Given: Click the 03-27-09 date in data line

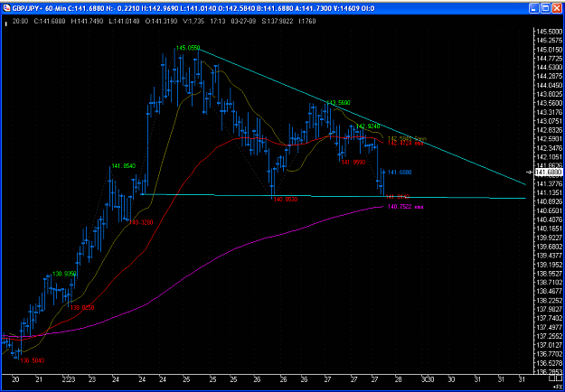Looking at the screenshot, I should (x=241, y=22).
